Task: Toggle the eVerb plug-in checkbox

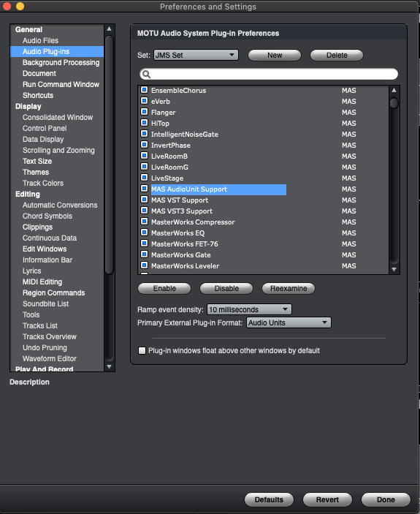Action: (144, 101)
